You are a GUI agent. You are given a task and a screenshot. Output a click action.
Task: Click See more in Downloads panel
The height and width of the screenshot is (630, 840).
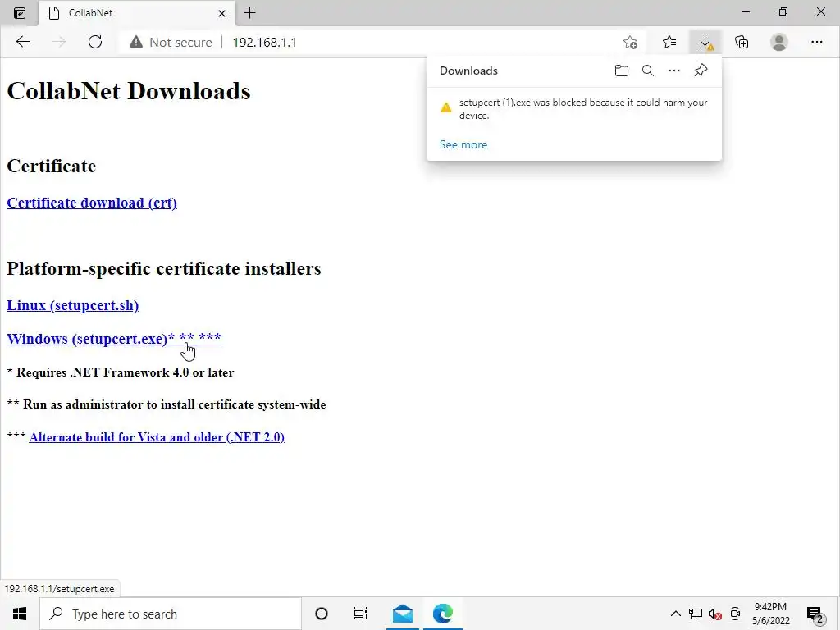point(463,144)
